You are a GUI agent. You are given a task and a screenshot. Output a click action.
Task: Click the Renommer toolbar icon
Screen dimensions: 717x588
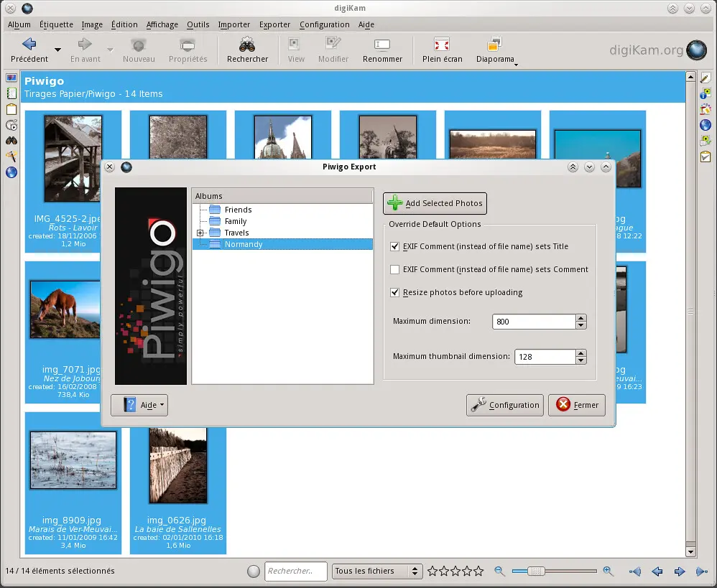(x=382, y=45)
